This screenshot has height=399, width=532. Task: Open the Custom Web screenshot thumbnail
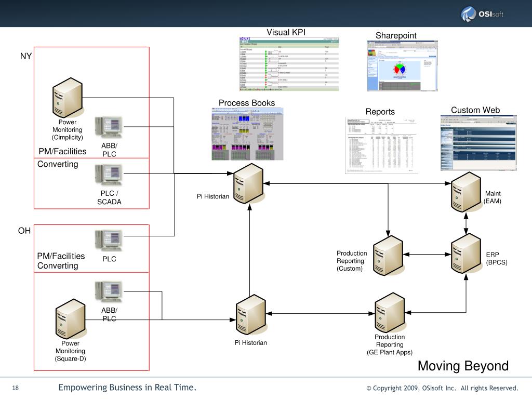click(478, 143)
